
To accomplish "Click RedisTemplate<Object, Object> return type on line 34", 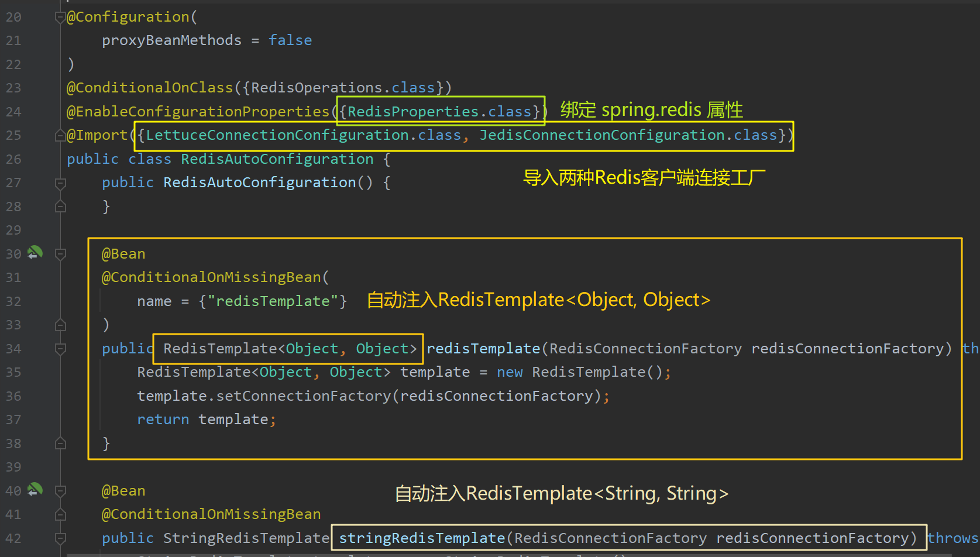I will [290, 349].
